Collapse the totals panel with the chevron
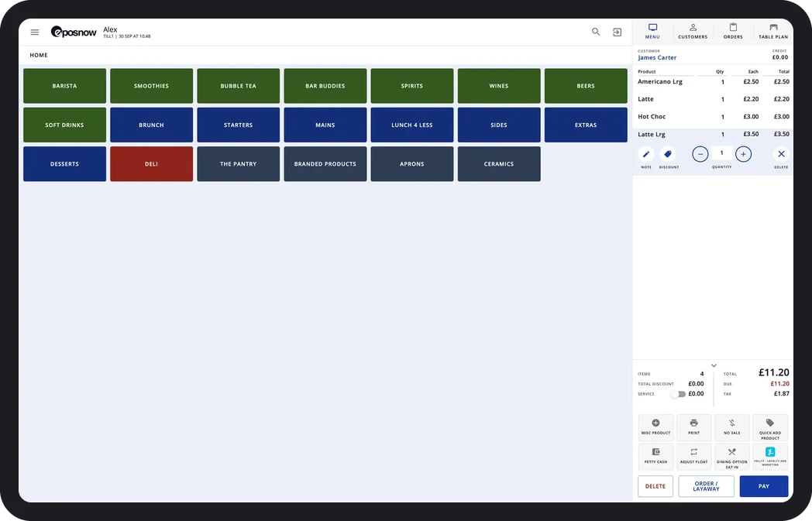 pyautogui.click(x=714, y=366)
